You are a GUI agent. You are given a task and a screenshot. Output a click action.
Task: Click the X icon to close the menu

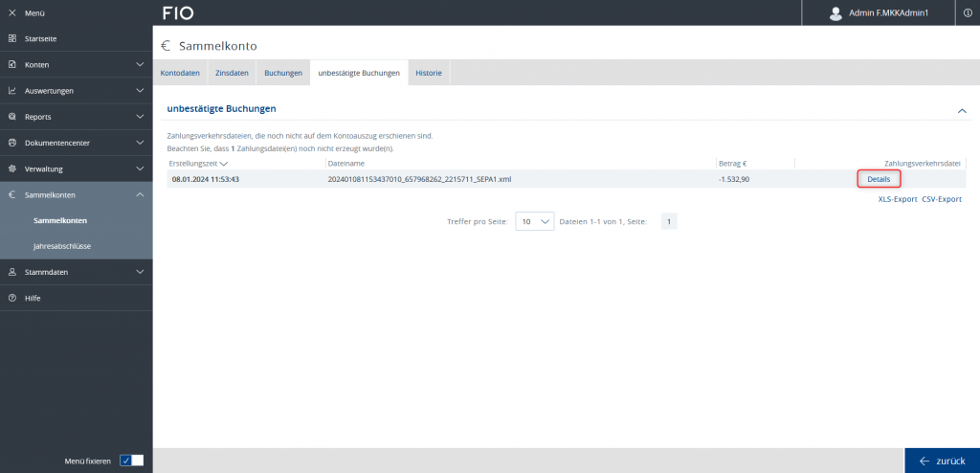(11, 13)
